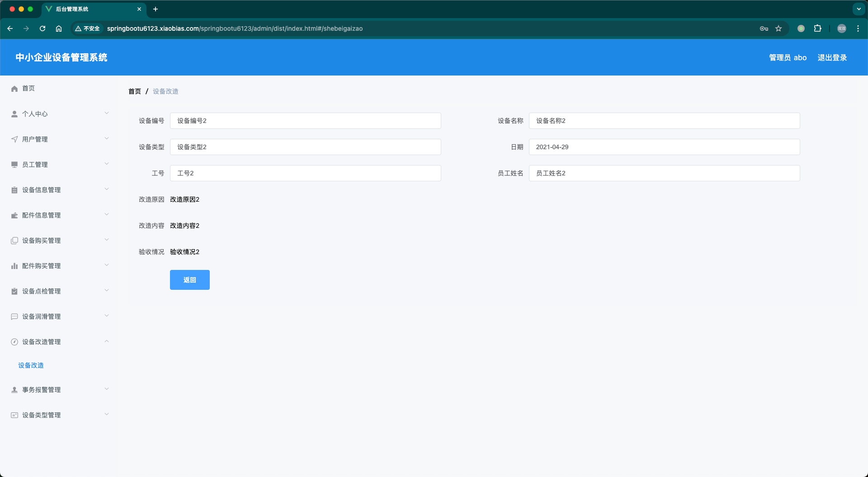Click the 返回 button
This screenshot has height=477, width=868.
tap(190, 280)
